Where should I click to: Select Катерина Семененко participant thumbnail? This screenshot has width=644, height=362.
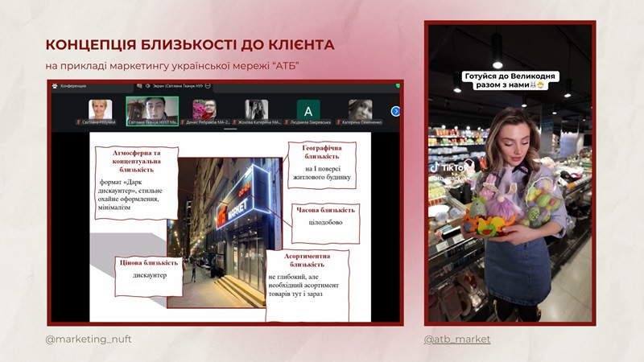(x=360, y=109)
